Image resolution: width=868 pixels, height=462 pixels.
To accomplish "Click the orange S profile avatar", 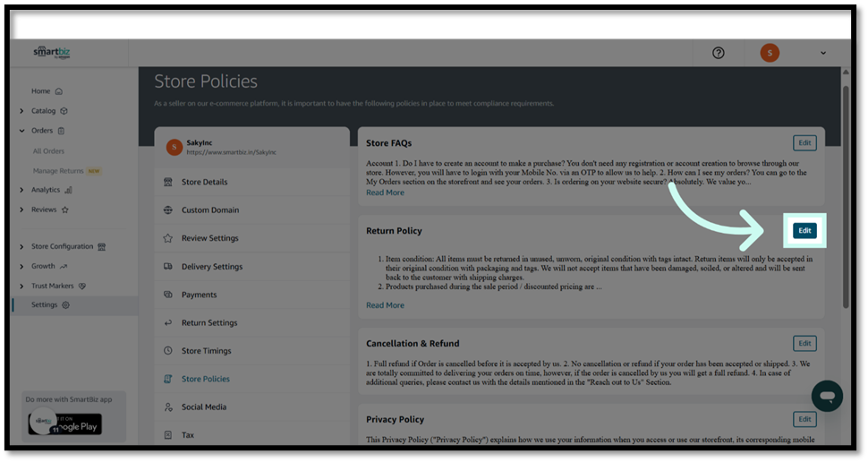I will [770, 53].
